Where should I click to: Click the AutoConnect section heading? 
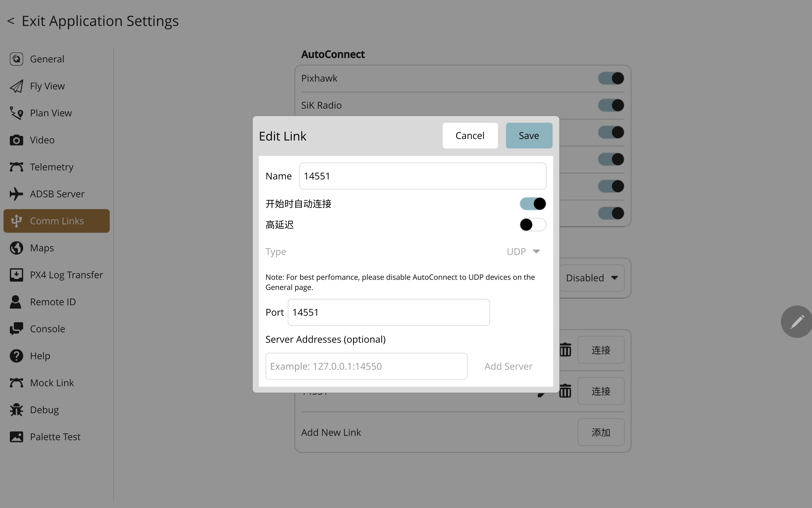[x=332, y=54]
